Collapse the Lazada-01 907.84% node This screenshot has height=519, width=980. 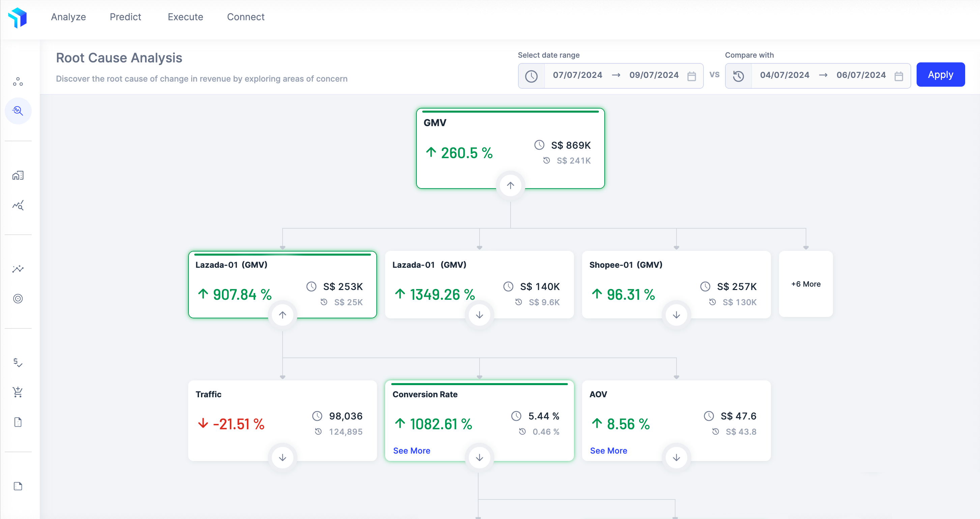coord(282,315)
